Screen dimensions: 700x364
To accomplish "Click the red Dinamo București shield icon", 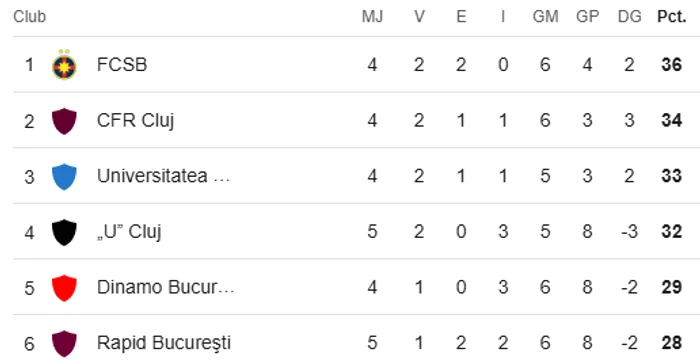I will 64,288.
